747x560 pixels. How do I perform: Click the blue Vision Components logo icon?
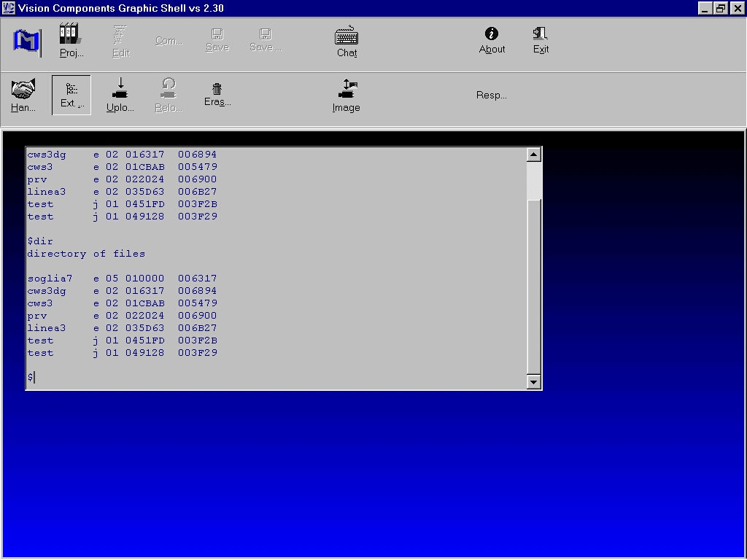click(x=27, y=42)
